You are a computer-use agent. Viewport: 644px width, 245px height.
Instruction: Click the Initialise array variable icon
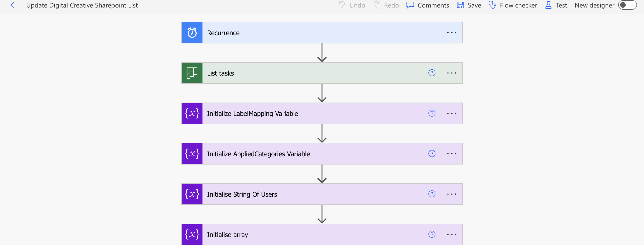(x=192, y=234)
